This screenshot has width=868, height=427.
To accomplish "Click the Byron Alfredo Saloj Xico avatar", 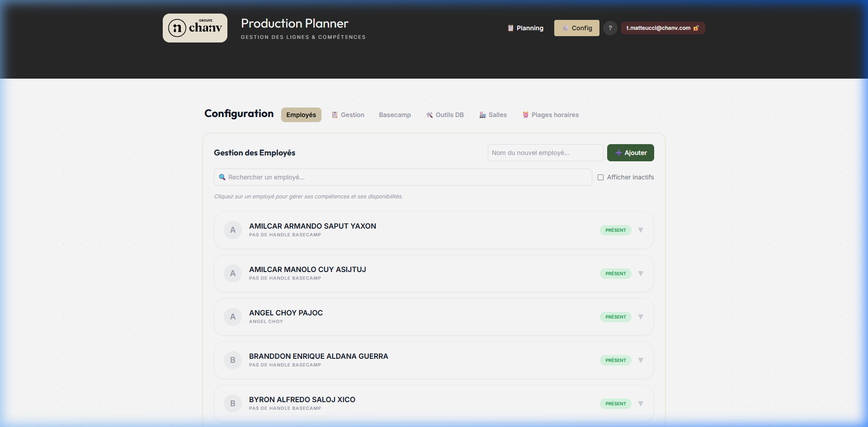I will (233, 404).
